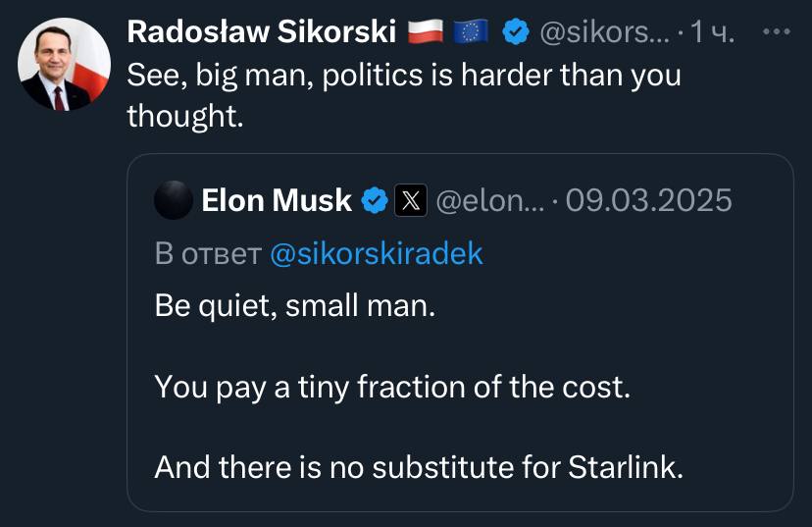Click the '1 ч.' post timestamp
This screenshot has height=527, width=812.
click(x=713, y=32)
